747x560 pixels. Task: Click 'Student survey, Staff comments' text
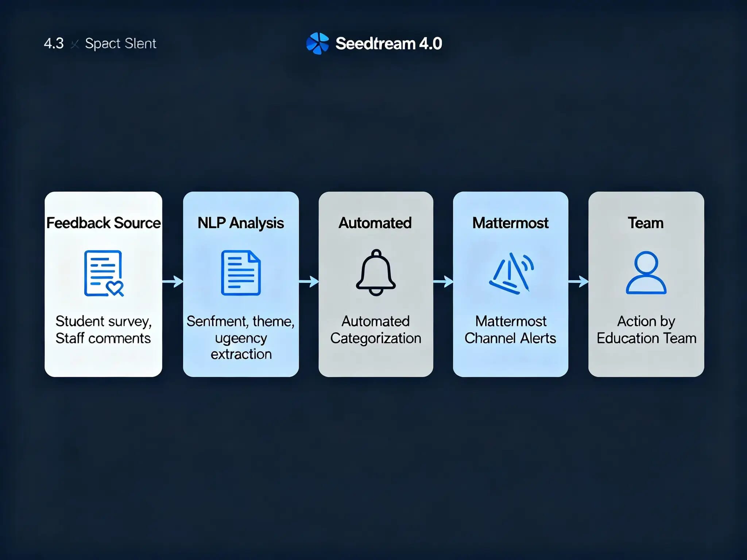pyautogui.click(x=103, y=330)
